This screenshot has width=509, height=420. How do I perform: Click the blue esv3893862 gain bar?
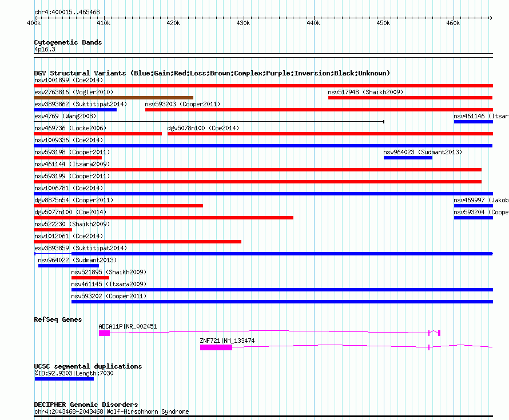[75, 110]
